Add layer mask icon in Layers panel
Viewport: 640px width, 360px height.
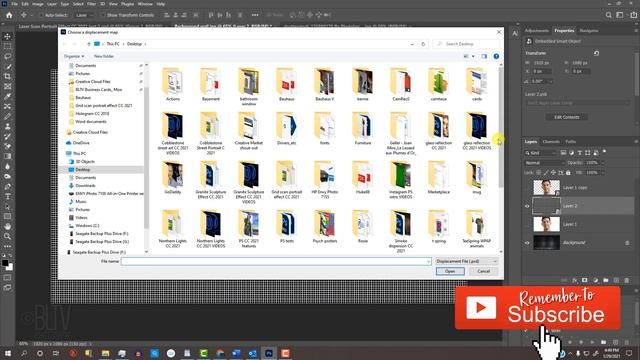pos(584,280)
